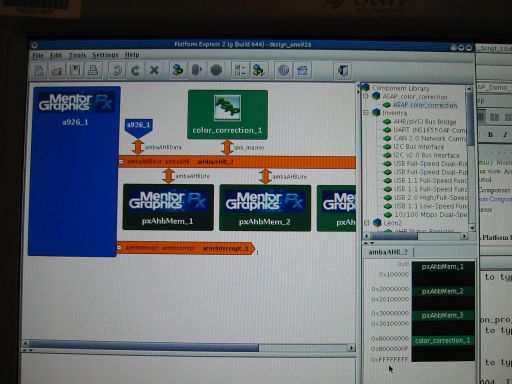Screen dimensions: 512x384
Task: Select pxAhbMem_2 block in memory map
Action: (x=442, y=291)
